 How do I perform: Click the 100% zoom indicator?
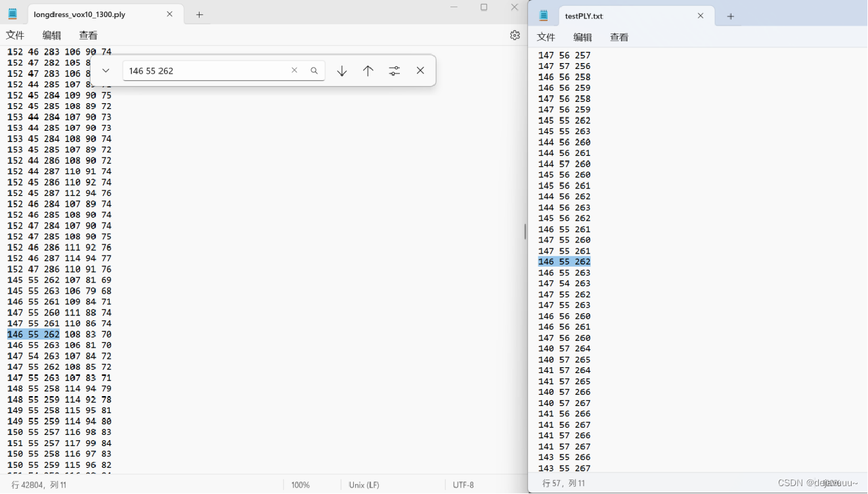tap(300, 484)
